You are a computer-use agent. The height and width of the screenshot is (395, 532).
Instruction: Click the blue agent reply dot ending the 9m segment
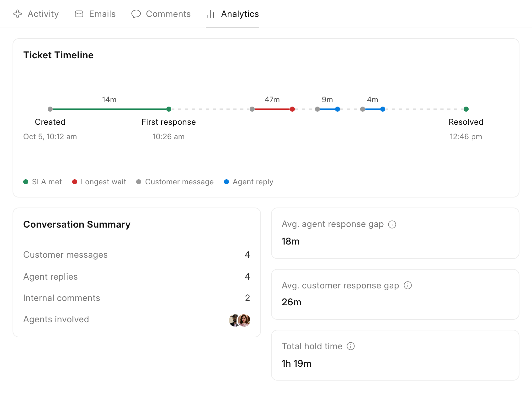tap(338, 109)
